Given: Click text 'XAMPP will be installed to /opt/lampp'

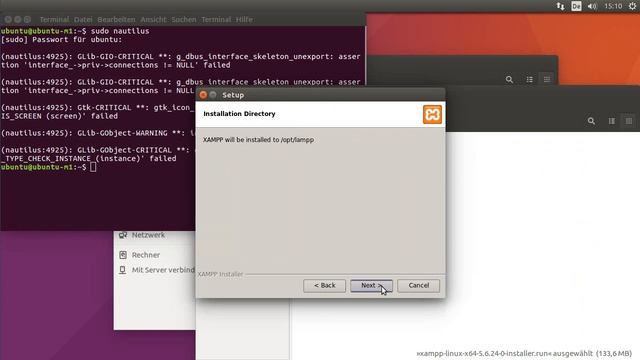Looking at the screenshot, I should pyautogui.click(x=258, y=140).
